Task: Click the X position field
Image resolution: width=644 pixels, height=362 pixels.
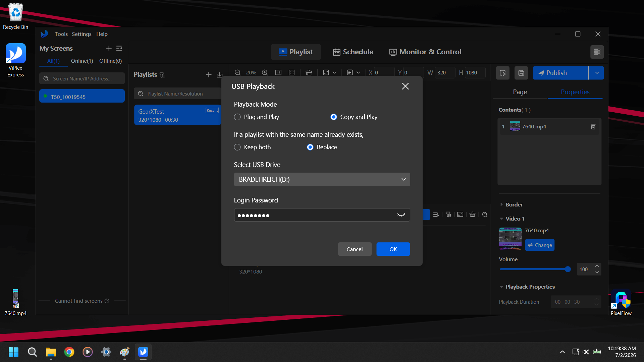Action: pyautogui.click(x=384, y=73)
